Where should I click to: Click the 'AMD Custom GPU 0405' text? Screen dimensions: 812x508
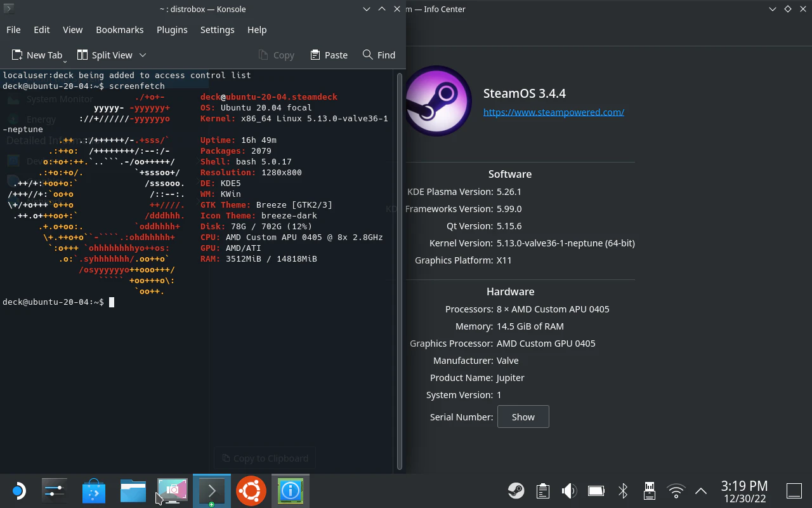click(546, 344)
